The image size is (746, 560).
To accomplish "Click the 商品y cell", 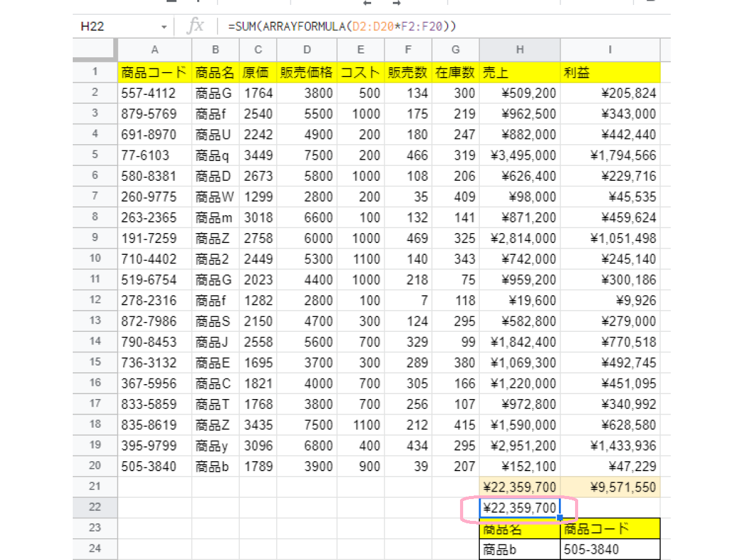I will pos(216,445).
